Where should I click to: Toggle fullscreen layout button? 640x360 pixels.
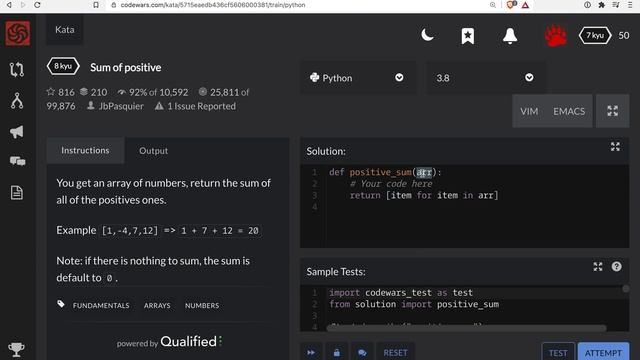(x=612, y=111)
